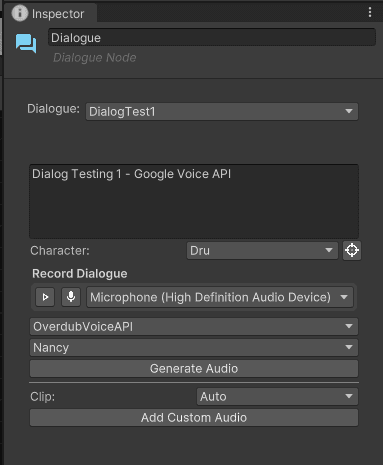
Task: Open the Nancy voice dropdown
Action: (x=194, y=347)
